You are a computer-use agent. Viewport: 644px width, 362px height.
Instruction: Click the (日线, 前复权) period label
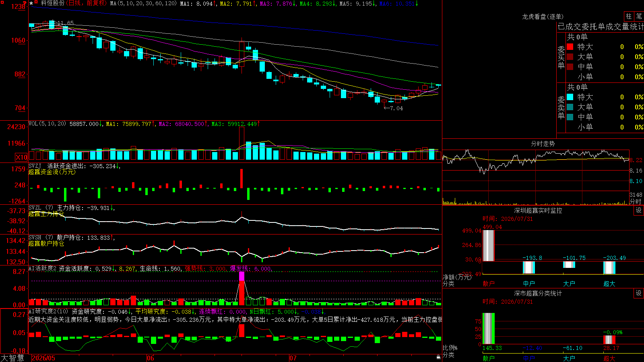pos(87,3)
